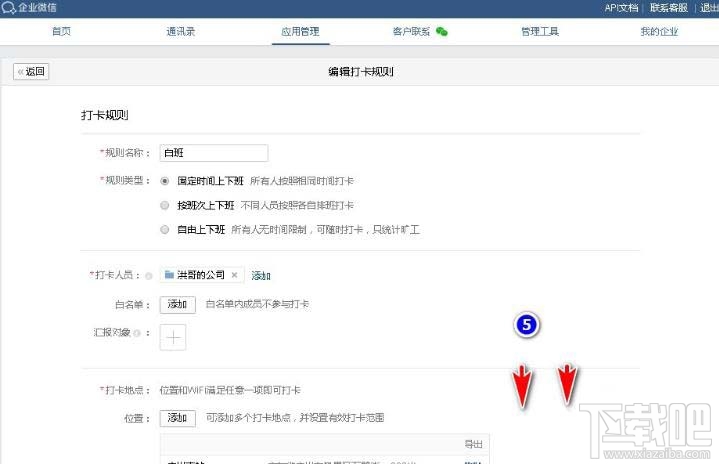Switch to 通讯录 tab

click(x=180, y=31)
